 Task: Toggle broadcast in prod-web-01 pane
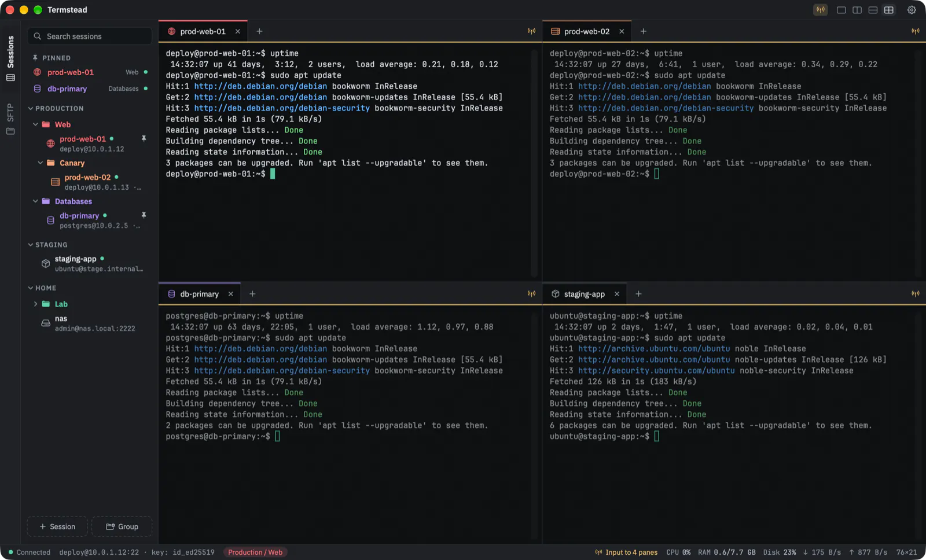531,31
